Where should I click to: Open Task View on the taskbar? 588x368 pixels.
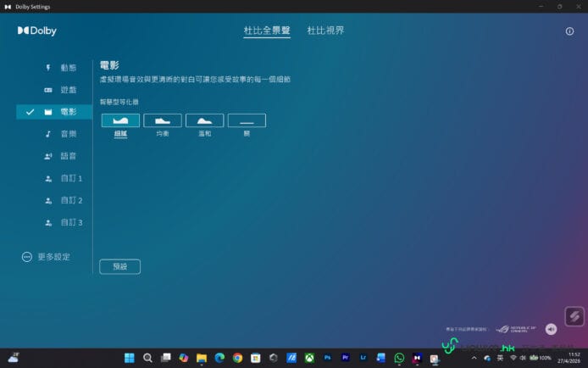165,358
